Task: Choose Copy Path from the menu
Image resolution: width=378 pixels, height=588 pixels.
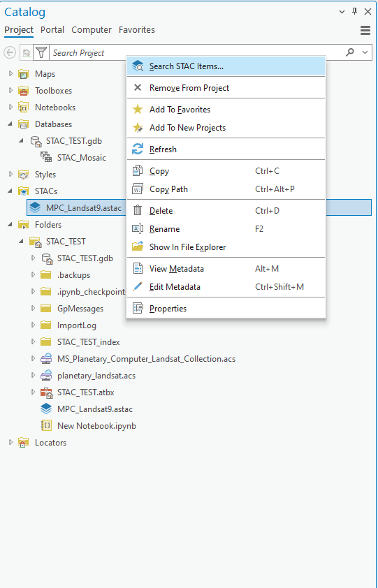Action: pyautogui.click(x=226, y=189)
